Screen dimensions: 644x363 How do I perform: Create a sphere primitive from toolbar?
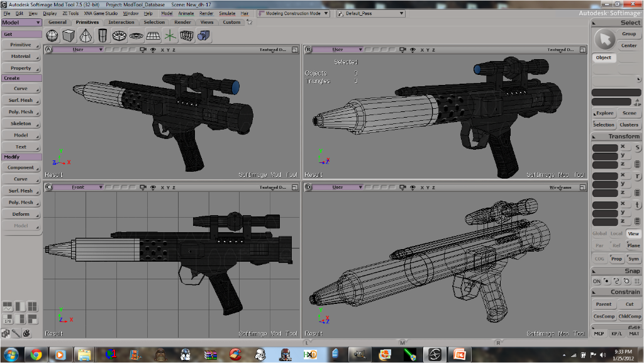[52, 36]
